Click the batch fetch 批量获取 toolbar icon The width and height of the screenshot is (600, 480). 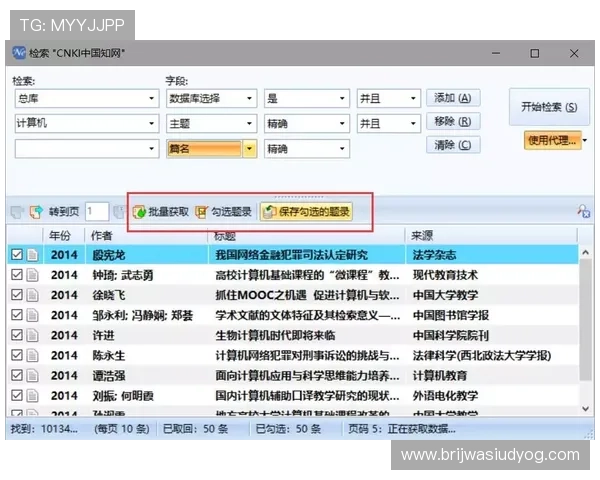(x=139, y=212)
